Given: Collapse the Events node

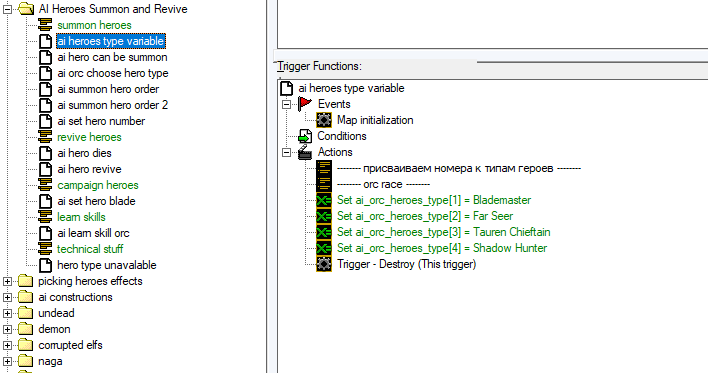Looking at the screenshot, I should (x=286, y=104).
